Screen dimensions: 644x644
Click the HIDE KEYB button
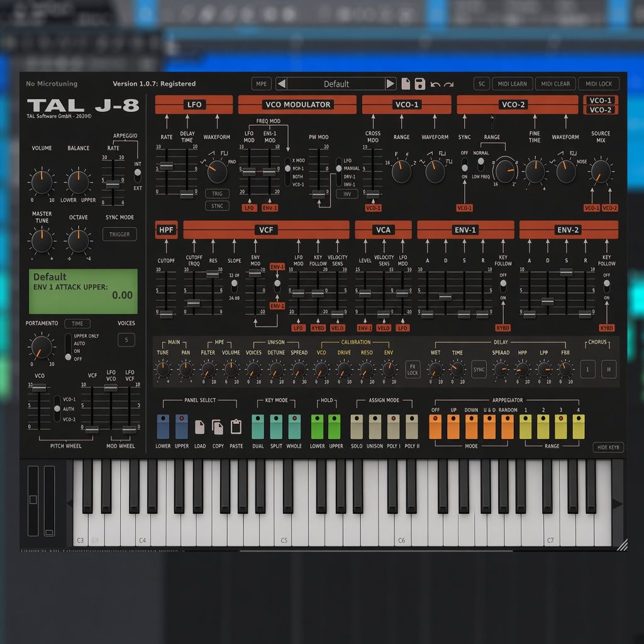point(608,447)
